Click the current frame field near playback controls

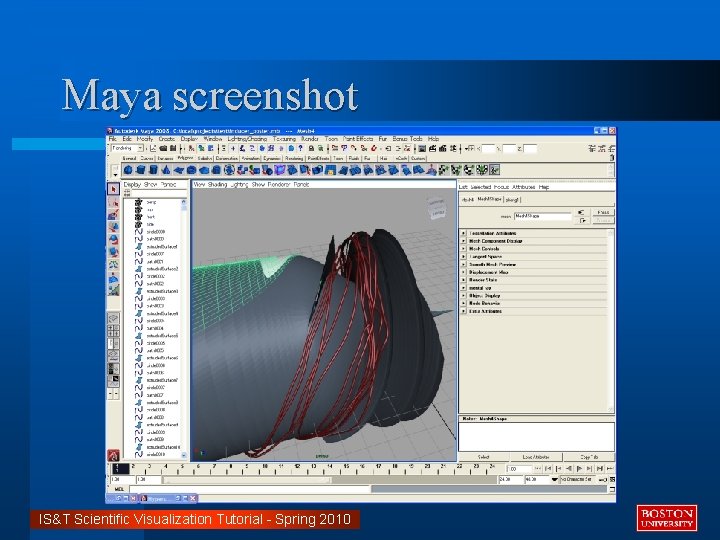(519, 469)
